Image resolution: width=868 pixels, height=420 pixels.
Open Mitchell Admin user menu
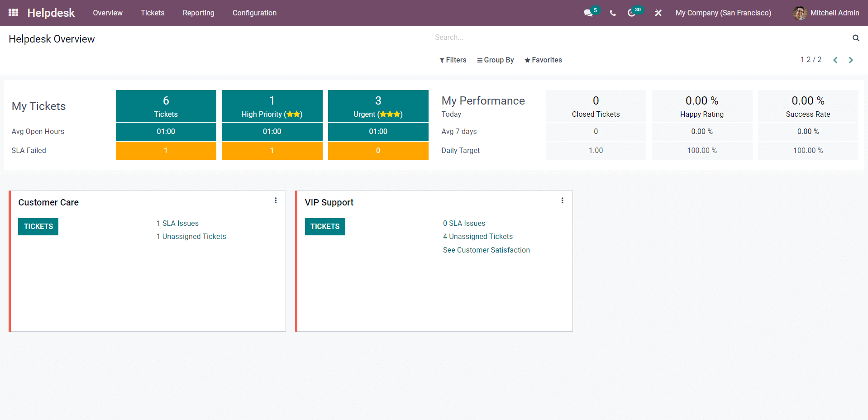[826, 13]
